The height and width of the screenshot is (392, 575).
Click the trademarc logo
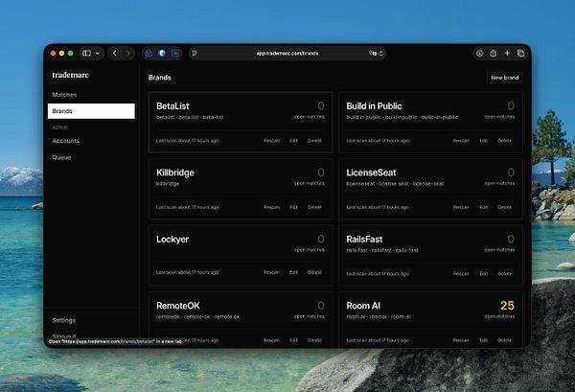[70, 75]
